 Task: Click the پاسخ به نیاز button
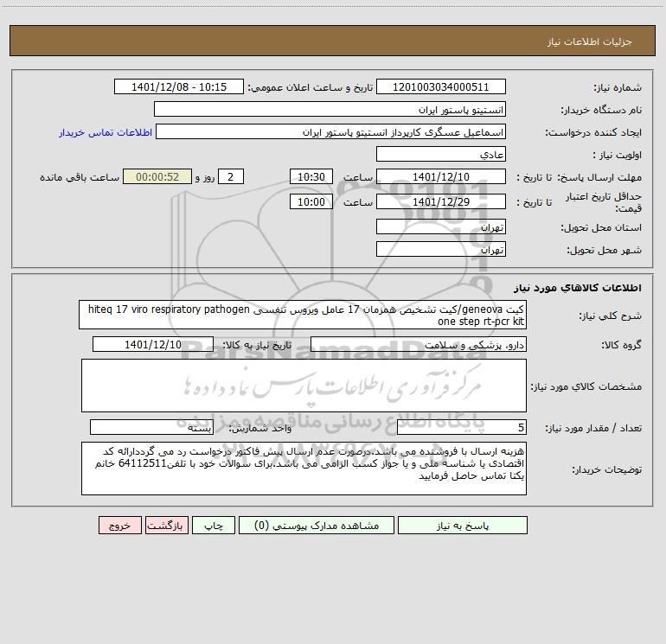click(x=462, y=526)
